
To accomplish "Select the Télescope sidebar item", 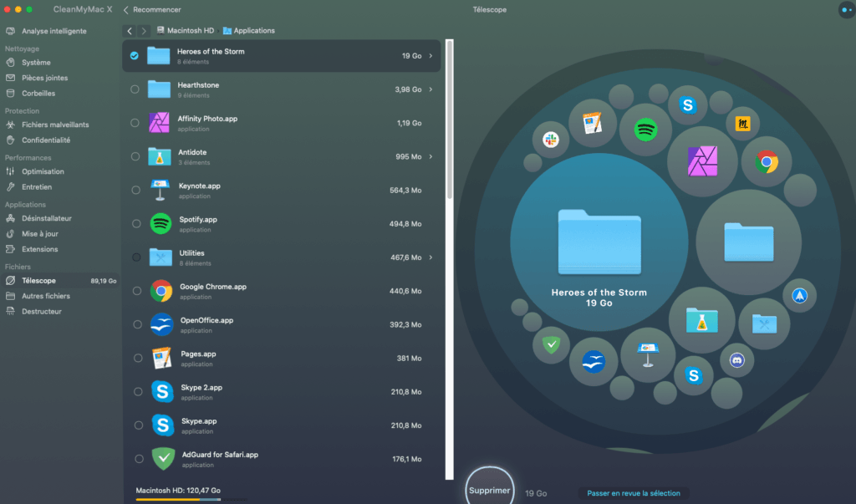I will click(x=60, y=281).
